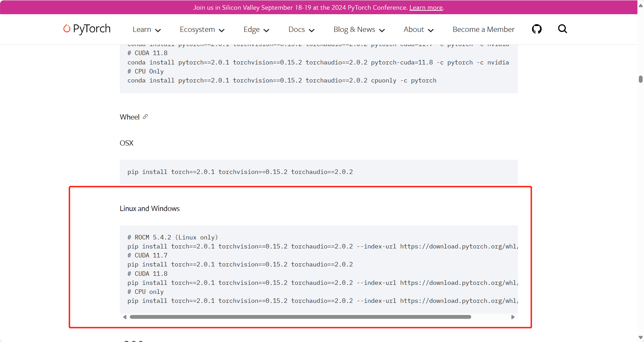Click the pip install line under ROCM 5.4.2
Viewport: 644px width, 342px height.
click(323, 246)
